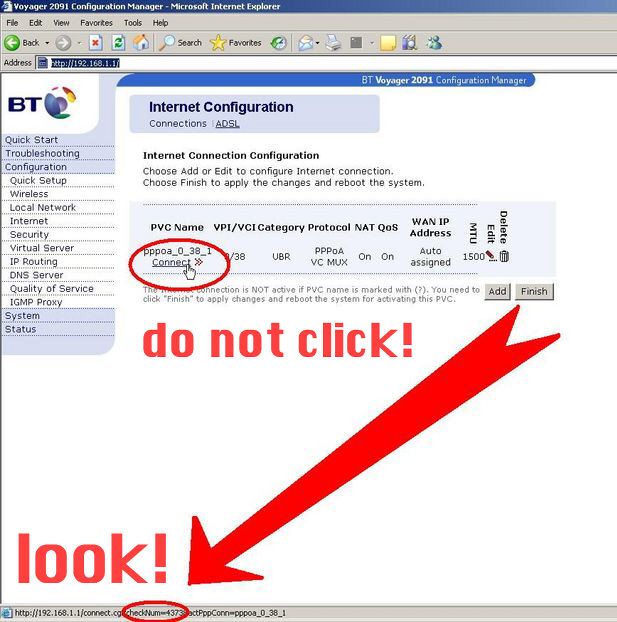Switch to the ADSL tab
This screenshot has width=617, height=622.
tap(227, 124)
